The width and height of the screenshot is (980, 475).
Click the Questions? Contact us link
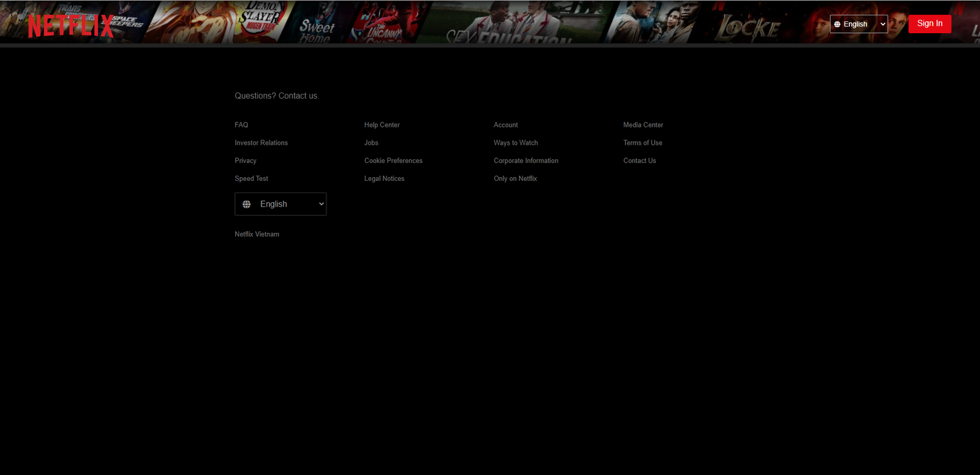[277, 96]
